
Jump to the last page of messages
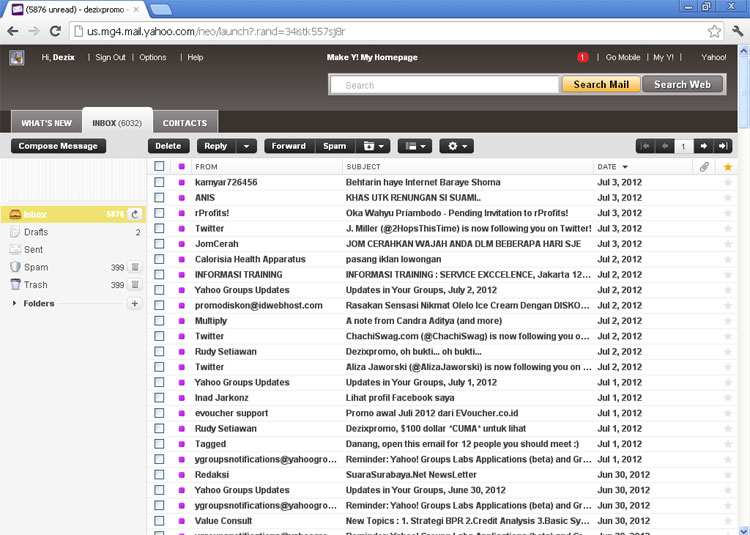click(x=723, y=146)
